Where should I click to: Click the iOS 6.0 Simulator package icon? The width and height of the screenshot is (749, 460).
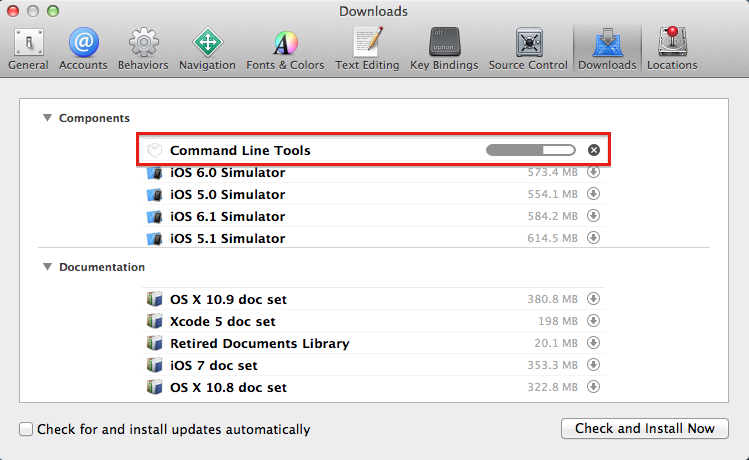pos(154,172)
